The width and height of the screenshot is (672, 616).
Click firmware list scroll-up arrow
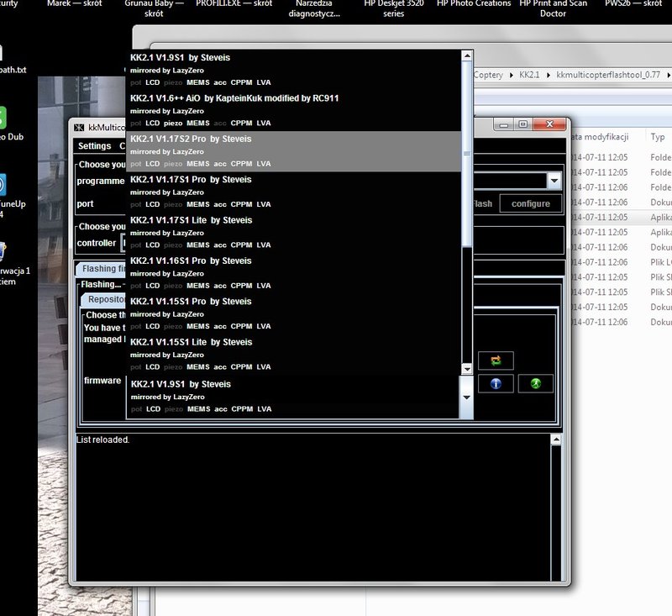pyautogui.click(x=467, y=55)
